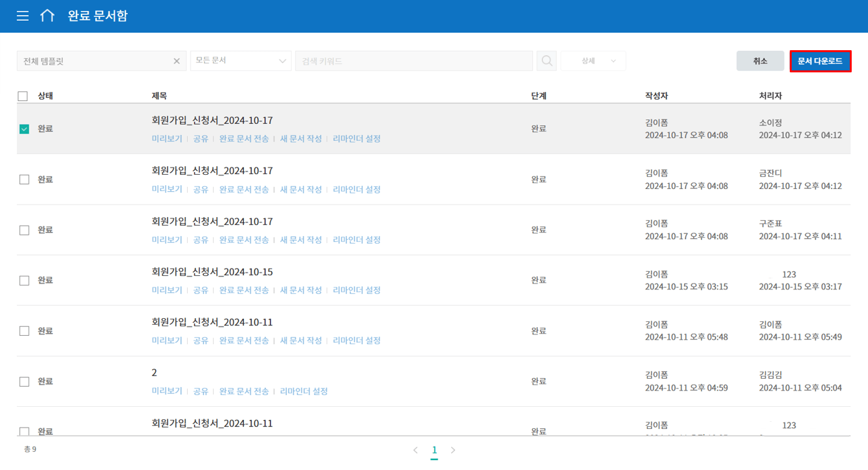
Task: Select page number 1 in pagination
Action: (434, 450)
